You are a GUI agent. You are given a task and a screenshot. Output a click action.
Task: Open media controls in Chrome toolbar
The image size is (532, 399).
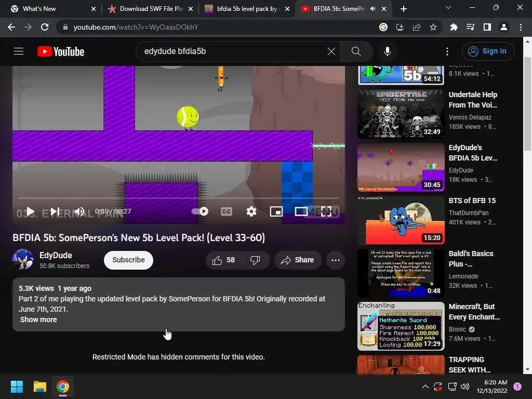[470, 27]
